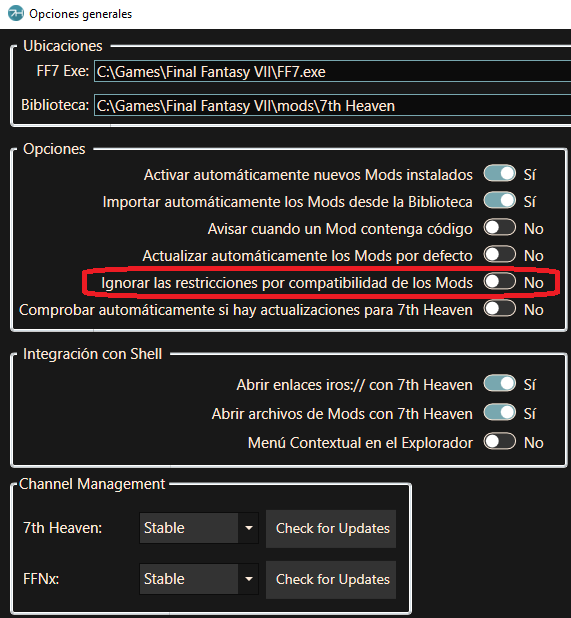Click the Channel Management heading

pos(92,484)
